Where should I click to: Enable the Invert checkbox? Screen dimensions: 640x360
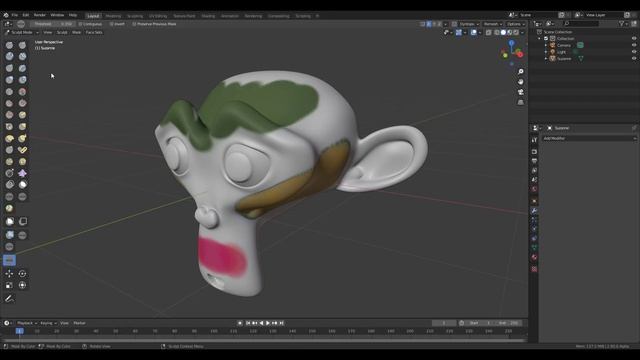(111, 24)
